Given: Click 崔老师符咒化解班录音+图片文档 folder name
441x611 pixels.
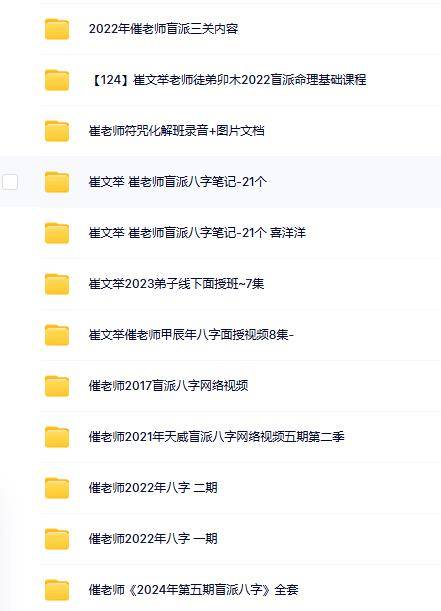Looking at the screenshot, I should click(176, 131).
